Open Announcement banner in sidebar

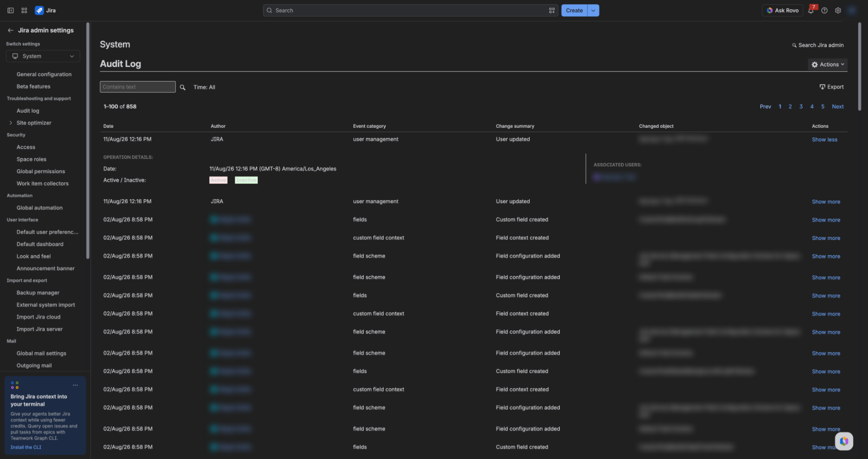pos(46,269)
